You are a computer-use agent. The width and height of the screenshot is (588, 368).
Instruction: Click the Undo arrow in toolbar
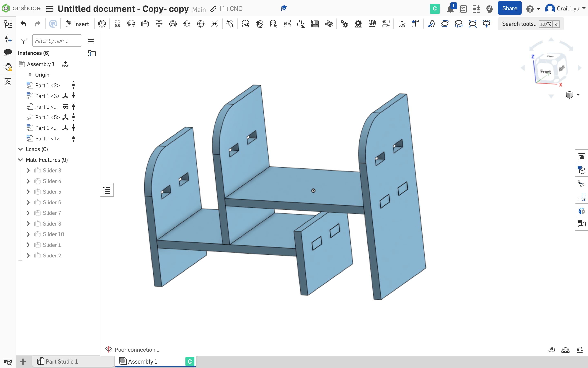(x=23, y=24)
